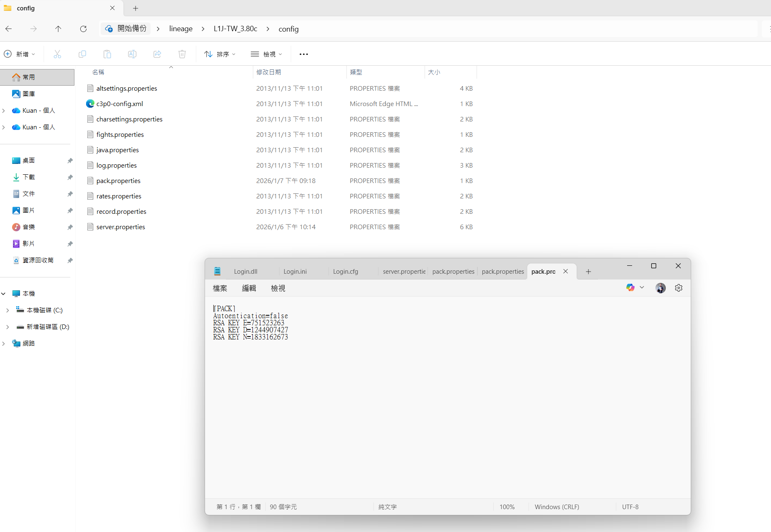Screen dimensions: 771x532
Task: Select server.properties file in list
Action: 121,227
